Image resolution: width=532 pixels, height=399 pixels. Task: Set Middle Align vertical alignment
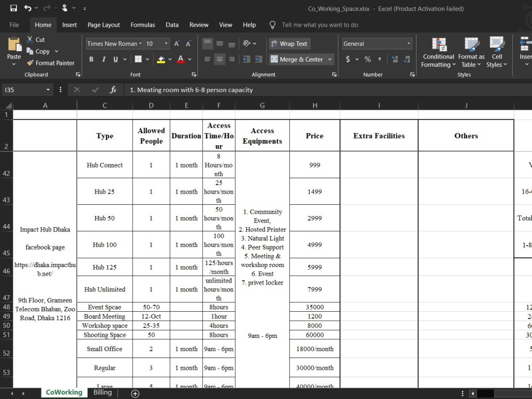coord(220,44)
